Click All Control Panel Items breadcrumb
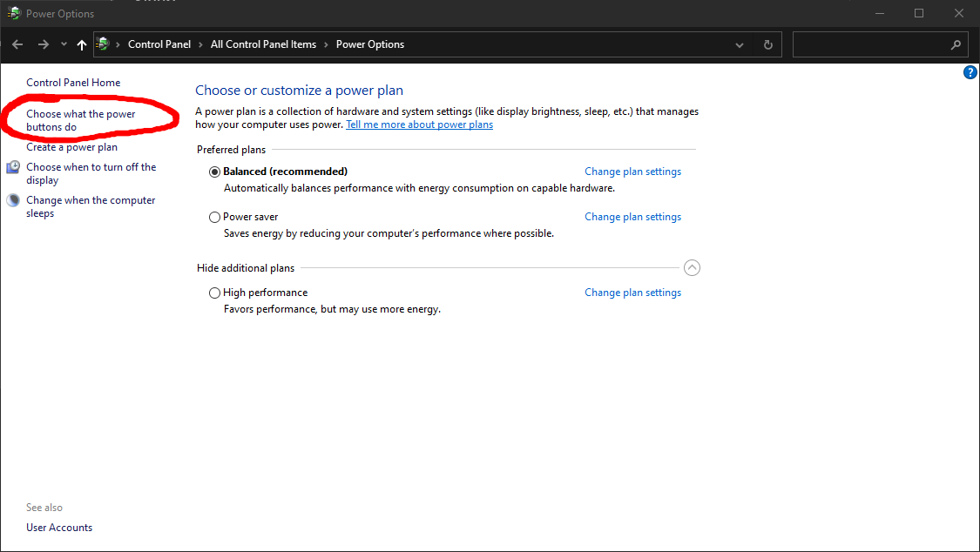The height and width of the screenshot is (552, 980). pyautogui.click(x=263, y=44)
